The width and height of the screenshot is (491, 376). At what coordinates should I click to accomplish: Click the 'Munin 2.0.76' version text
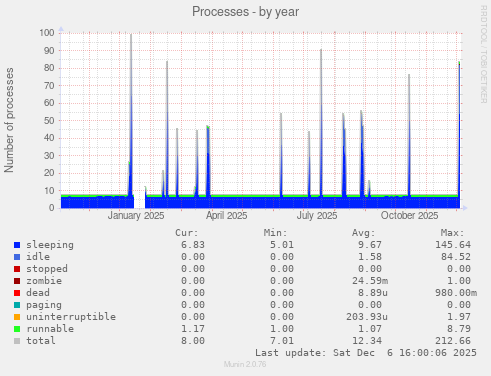(245, 364)
